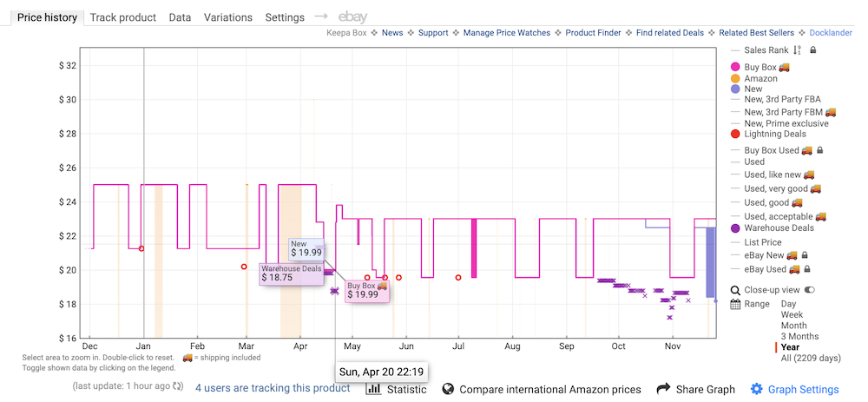Switch to the Track product tab
Image resolution: width=868 pixels, height=402 pixels.
[x=122, y=17]
